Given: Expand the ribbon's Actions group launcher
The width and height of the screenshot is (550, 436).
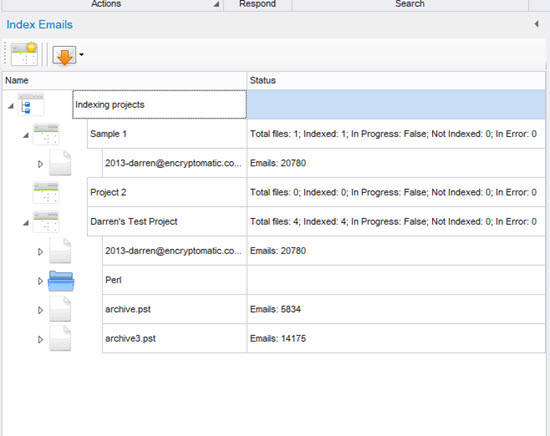Looking at the screenshot, I should [x=216, y=4].
